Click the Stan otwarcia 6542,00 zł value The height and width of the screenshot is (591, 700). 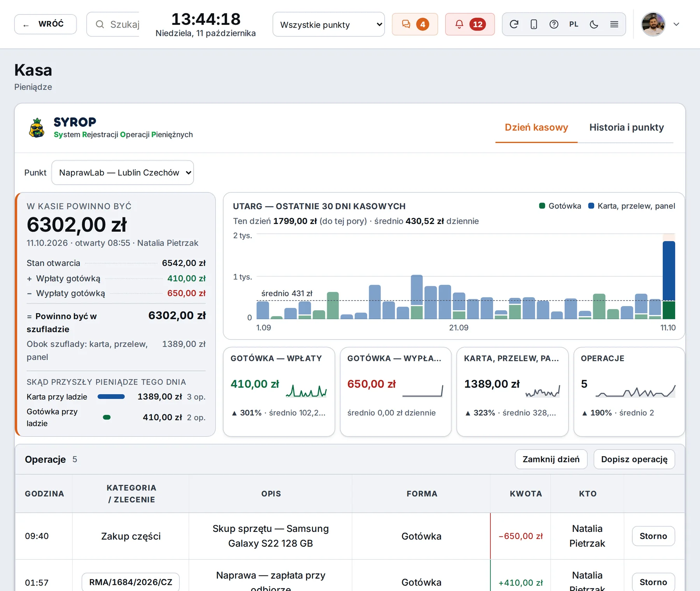point(184,263)
